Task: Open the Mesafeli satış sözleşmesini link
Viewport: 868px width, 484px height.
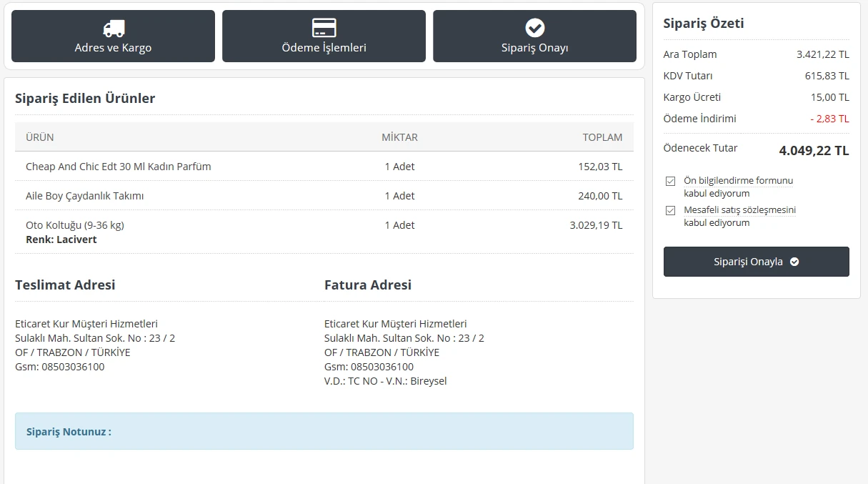Action: (739, 210)
